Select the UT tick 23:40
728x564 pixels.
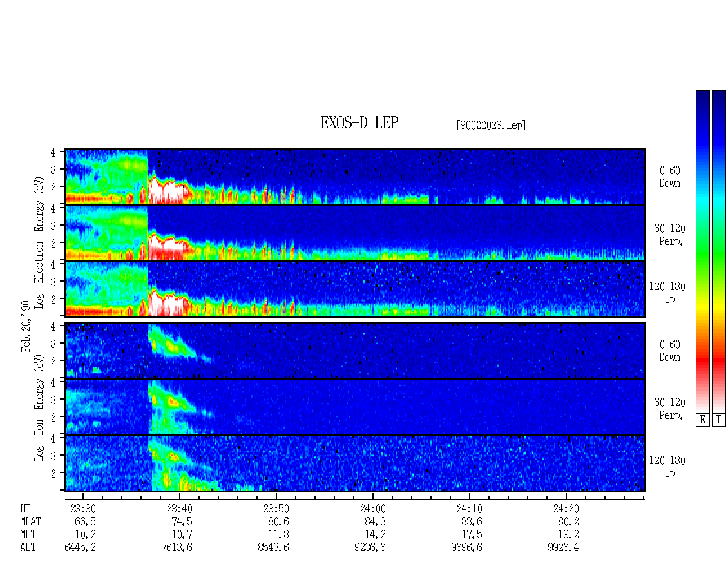click(180, 509)
